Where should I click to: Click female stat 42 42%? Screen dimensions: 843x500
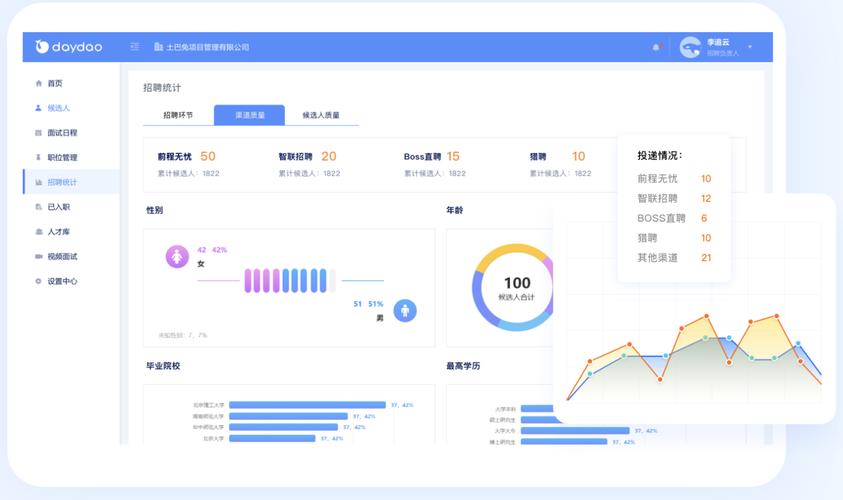pos(212,249)
